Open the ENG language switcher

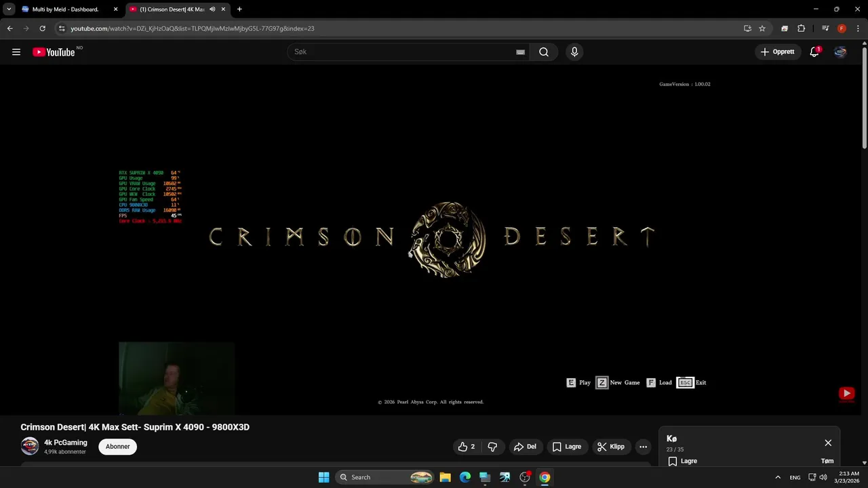795,477
